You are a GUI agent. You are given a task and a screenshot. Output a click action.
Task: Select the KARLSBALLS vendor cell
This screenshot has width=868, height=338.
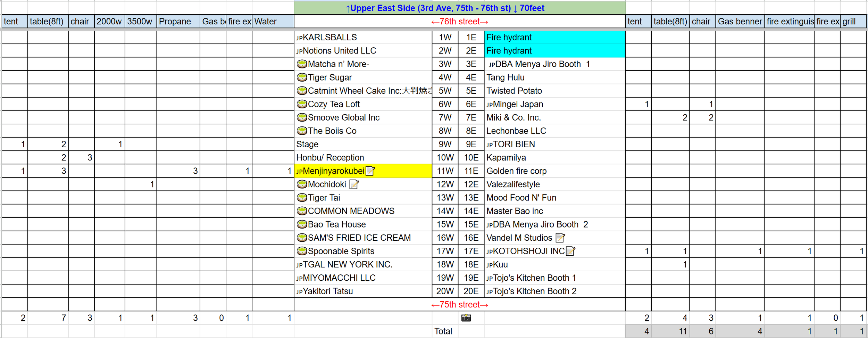point(363,37)
